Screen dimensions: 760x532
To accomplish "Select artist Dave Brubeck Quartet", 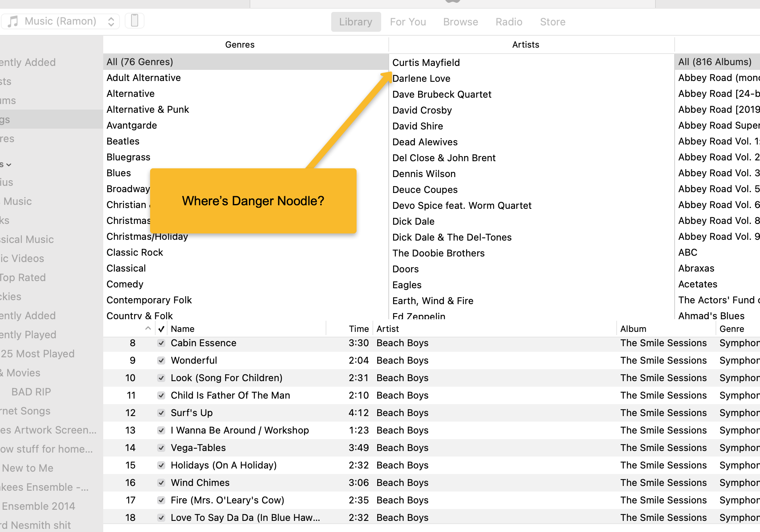I will (x=532, y=94).
